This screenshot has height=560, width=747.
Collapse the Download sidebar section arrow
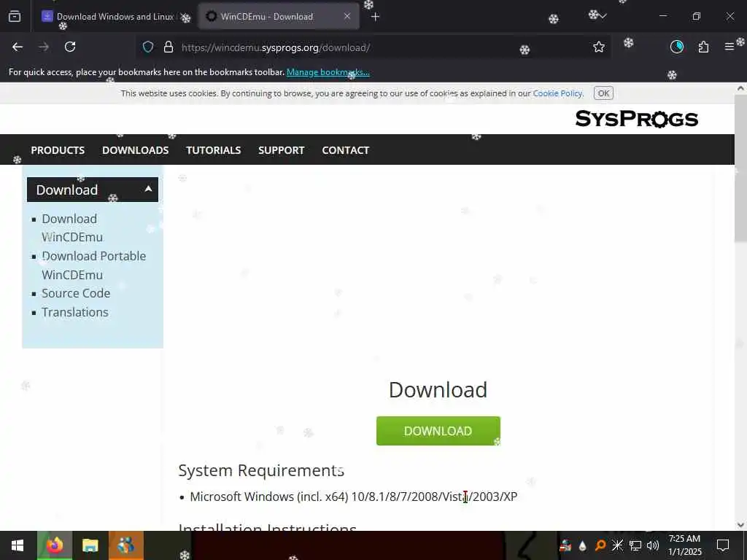click(148, 189)
